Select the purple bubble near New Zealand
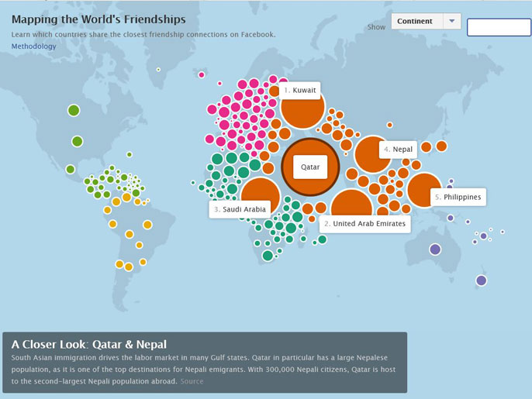Image resolution: width=532 pixels, height=399 pixels. pyautogui.click(x=481, y=280)
